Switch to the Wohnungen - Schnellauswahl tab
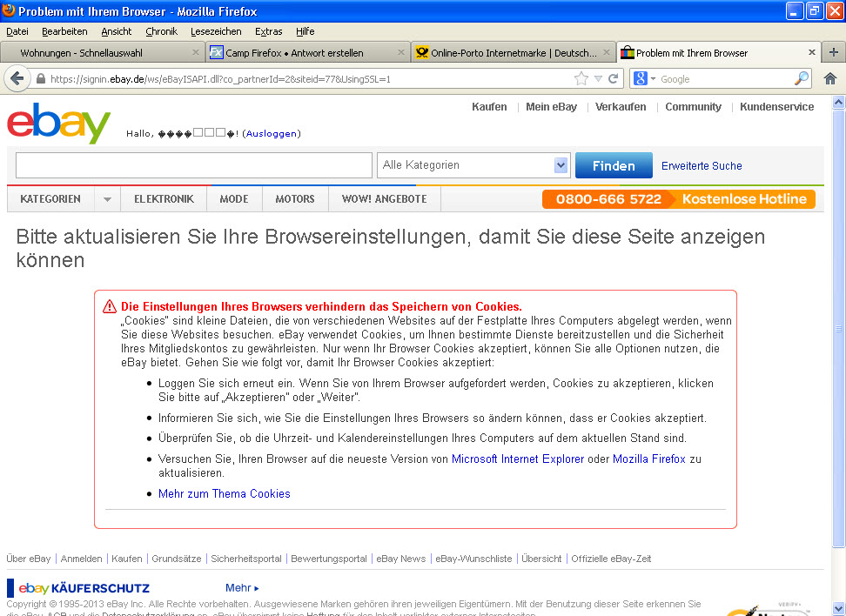The image size is (846, 616). [103, 53]
